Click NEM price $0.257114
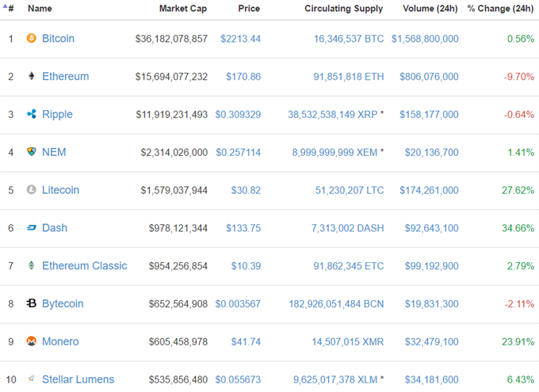Image resolution: width=539 pixels, height=392 pixels. click(x=239, y=152)
